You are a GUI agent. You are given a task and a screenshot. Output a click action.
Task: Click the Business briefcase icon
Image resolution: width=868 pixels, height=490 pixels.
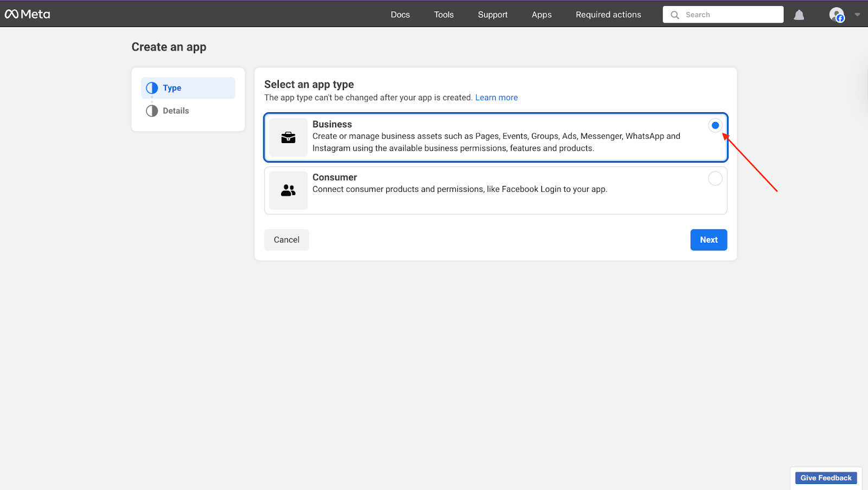tap(288, 138)
